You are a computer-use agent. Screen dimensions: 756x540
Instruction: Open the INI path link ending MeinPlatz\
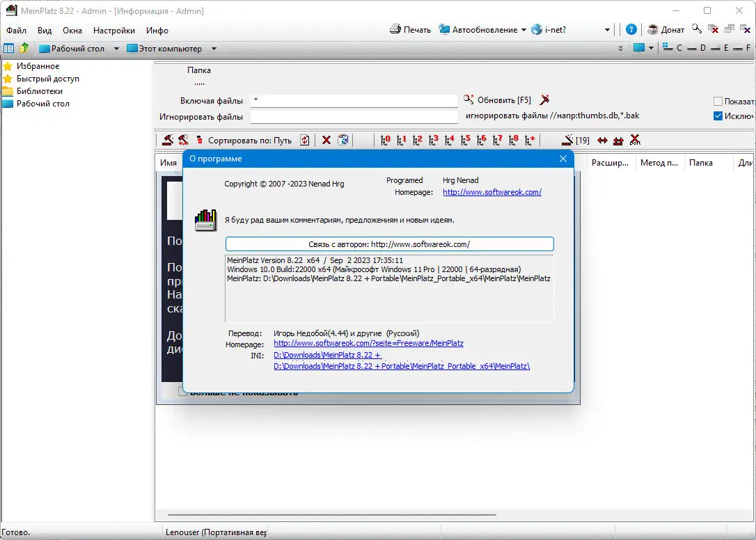[x=402, y=366]
